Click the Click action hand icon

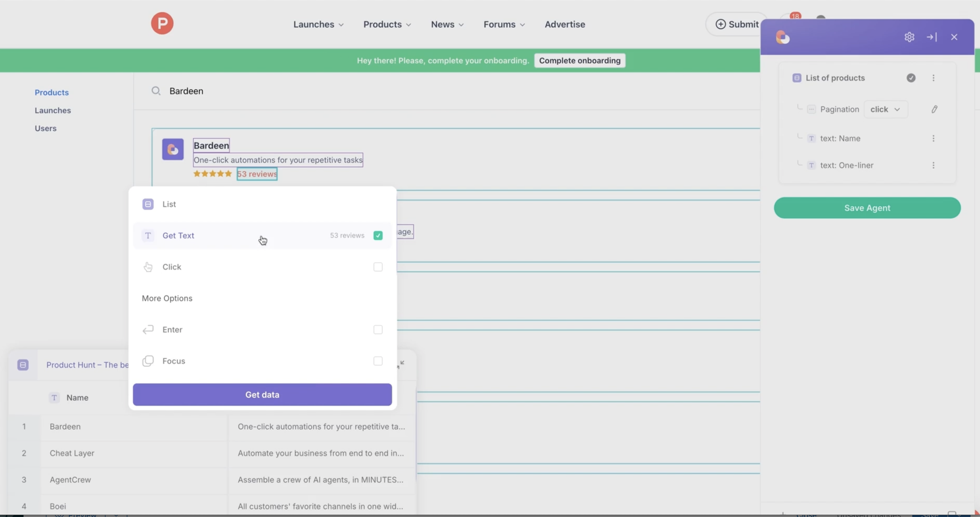pyautogui.click(x=148, y=267)
